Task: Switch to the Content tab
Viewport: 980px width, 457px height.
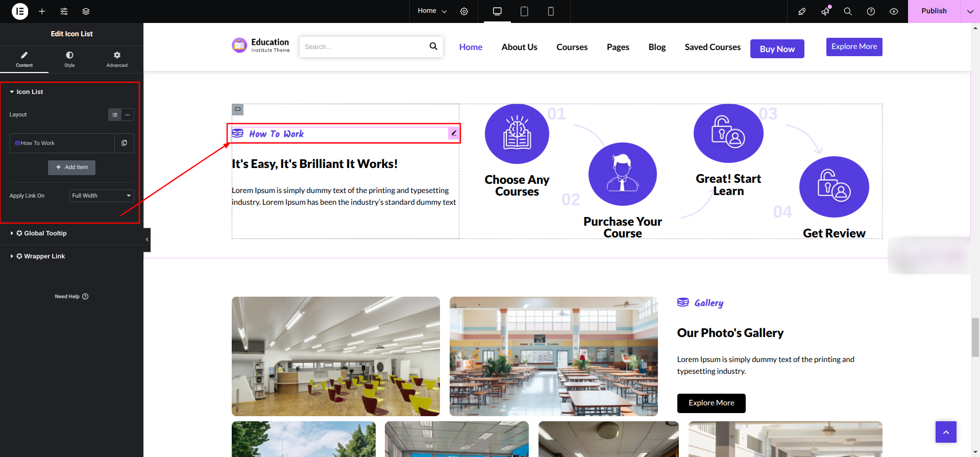Action: (x=24, y=59)
